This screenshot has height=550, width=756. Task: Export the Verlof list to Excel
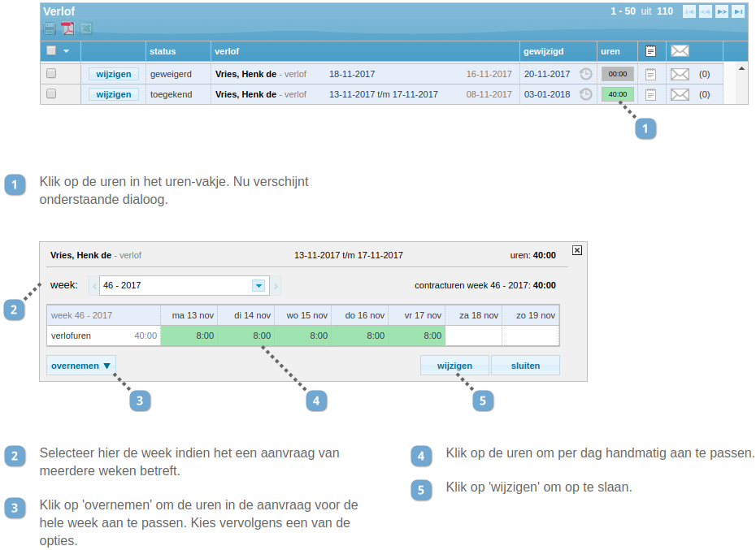tap(85, 28)
